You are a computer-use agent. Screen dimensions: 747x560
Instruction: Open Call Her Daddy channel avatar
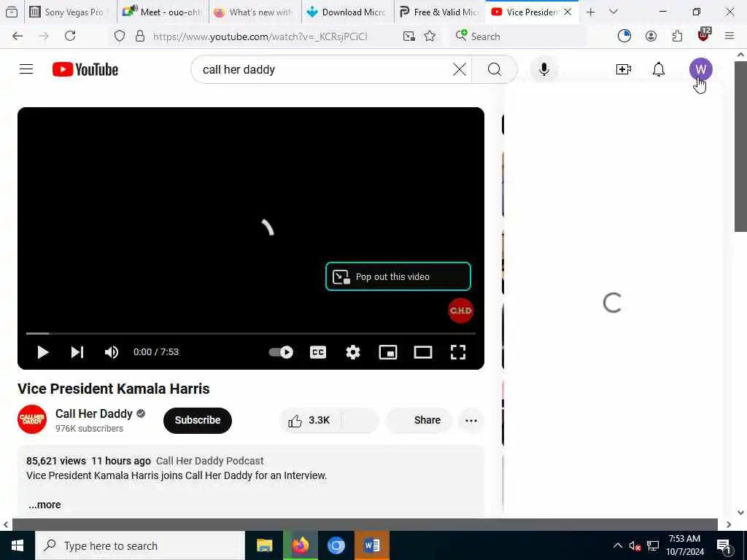point(32,419)
